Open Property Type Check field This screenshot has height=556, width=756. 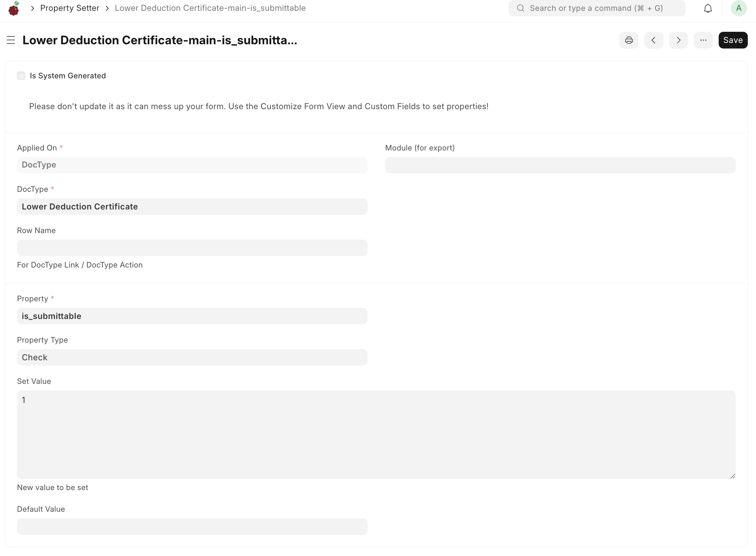(192, 357)
